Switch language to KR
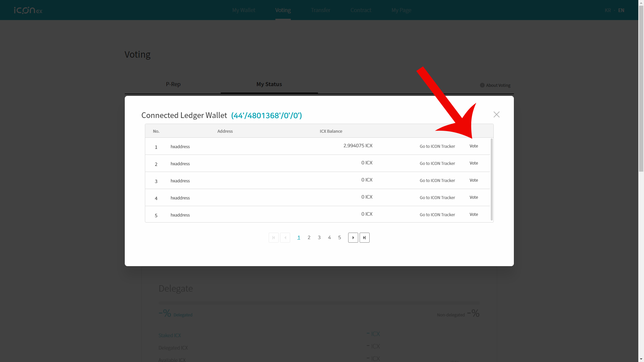Viewport: 644px width, 362px height. 607,10
